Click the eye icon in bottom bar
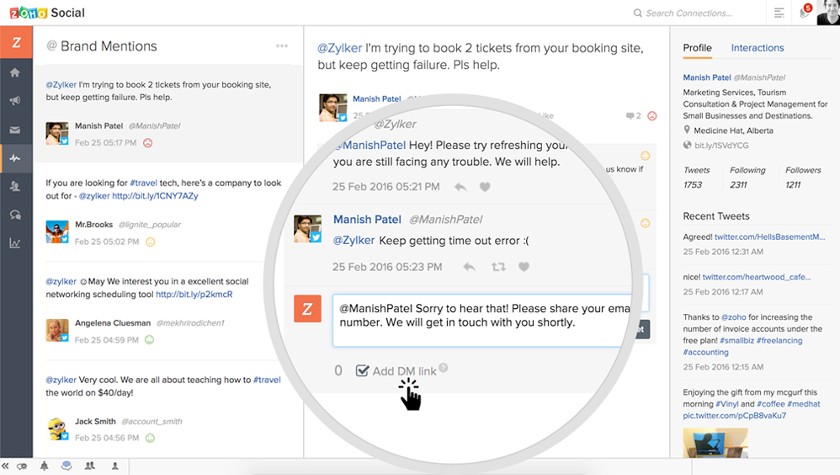Image resolution: width=840 pixels, height=475 pixels. (x=22, y=466)
